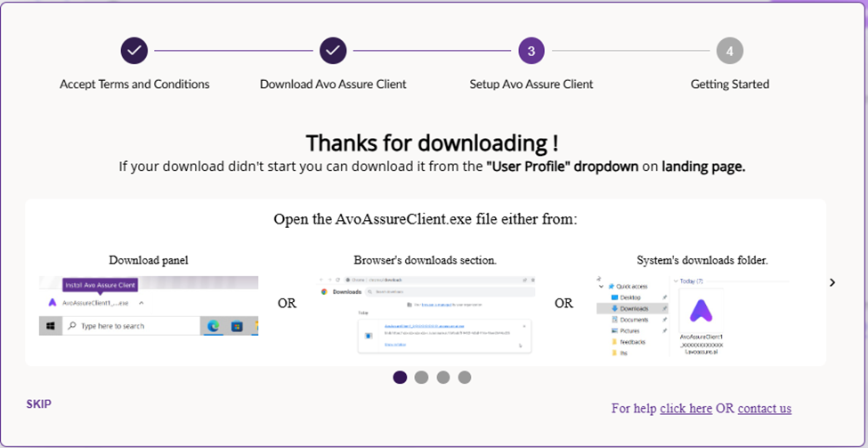Select the first carousel pagination dot
Image resolution: width=868 pixels, height=448 pixels.
[400, 378]
